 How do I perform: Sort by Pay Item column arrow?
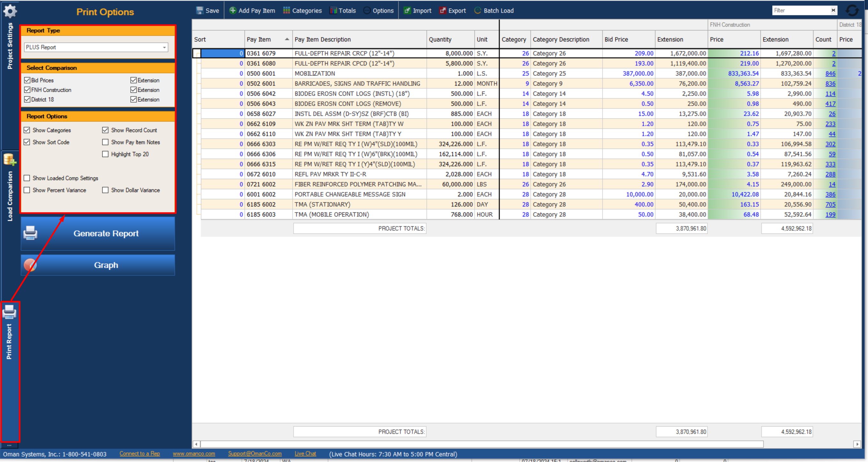(287, 39)
